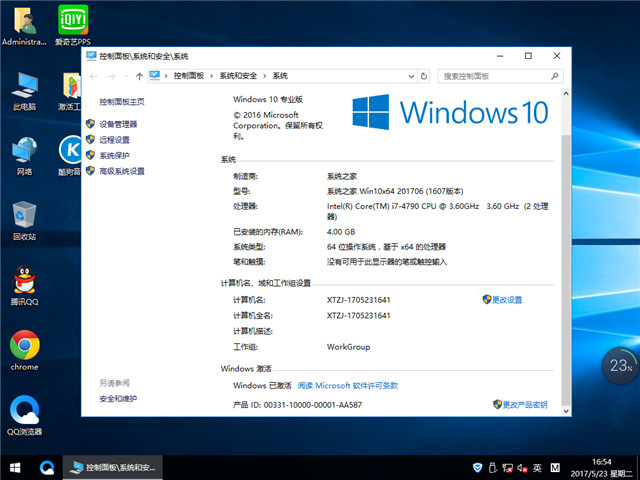Read the Microsoft software license terms link
640x480 pixels.
click(348, 386)
